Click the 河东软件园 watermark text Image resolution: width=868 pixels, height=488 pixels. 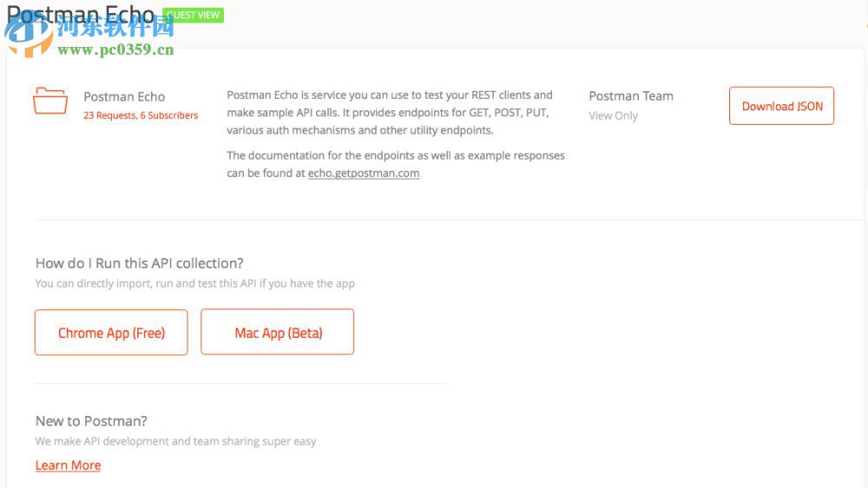pyautogui.click(x=115, y=27)
